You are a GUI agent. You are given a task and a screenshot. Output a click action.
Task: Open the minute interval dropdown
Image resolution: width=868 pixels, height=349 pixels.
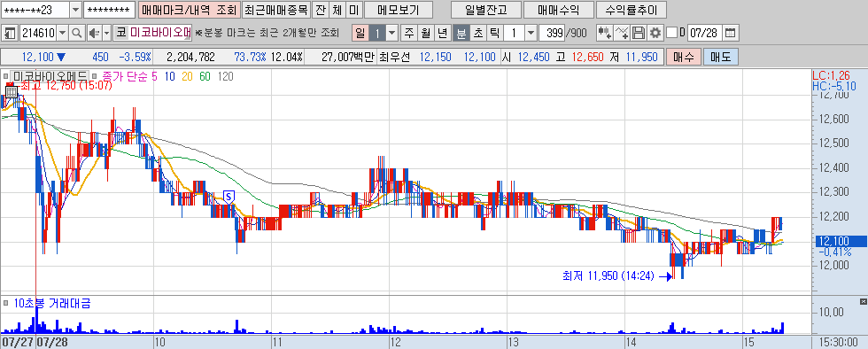[531, 34]
